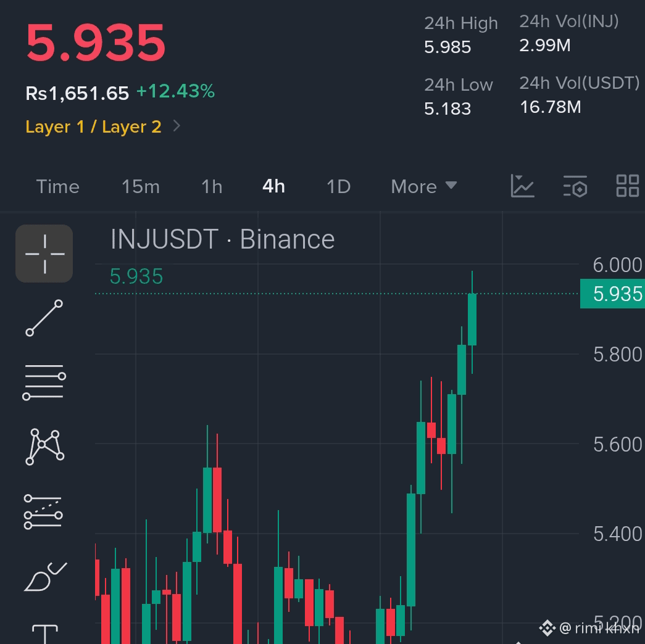Open chart indicators line graph icon

522,186
